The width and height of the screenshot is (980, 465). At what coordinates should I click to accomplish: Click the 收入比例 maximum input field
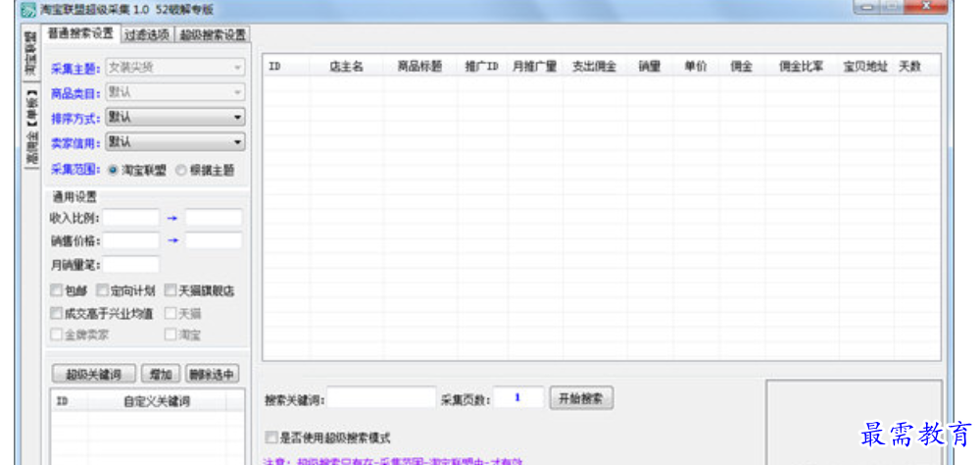point(214,218)
